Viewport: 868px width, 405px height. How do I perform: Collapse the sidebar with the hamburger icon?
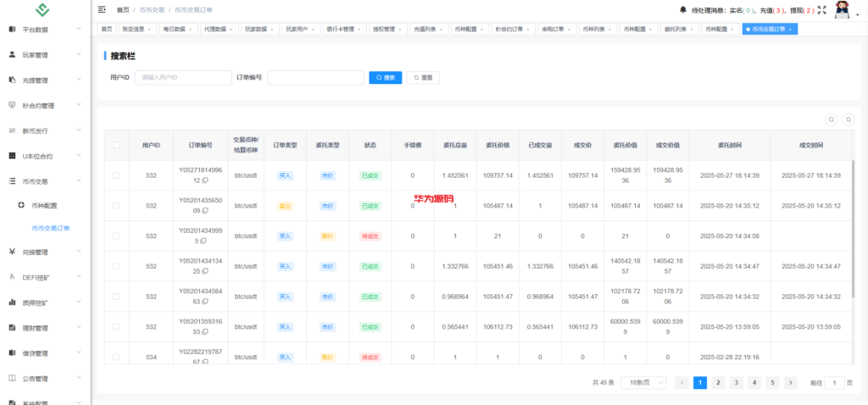pos(102,9)
